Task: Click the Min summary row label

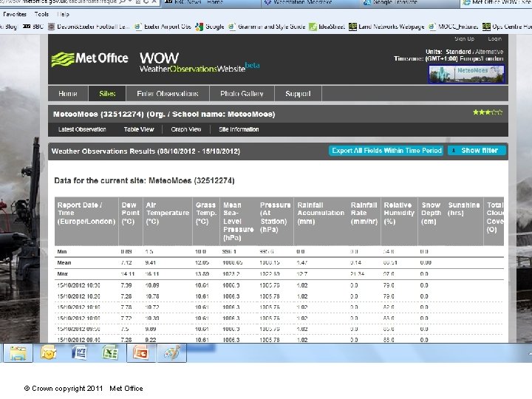Action: pyautogui.click(x=62, y=252)
